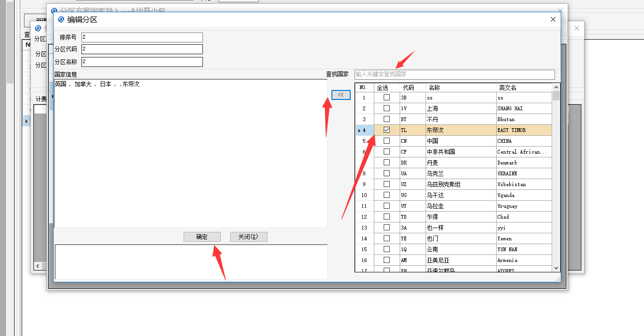Tick the checkbox for 上海
Viewport: 644px width, 336px height.
tap(386, 108)
